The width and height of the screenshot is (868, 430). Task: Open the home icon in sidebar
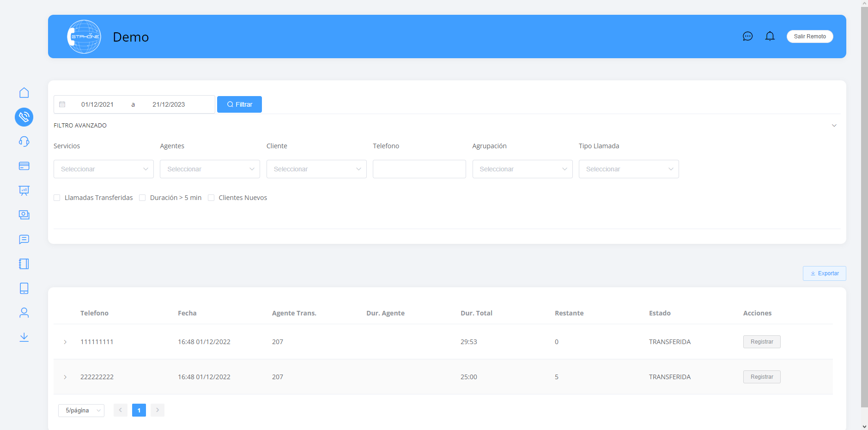(24, 93)
